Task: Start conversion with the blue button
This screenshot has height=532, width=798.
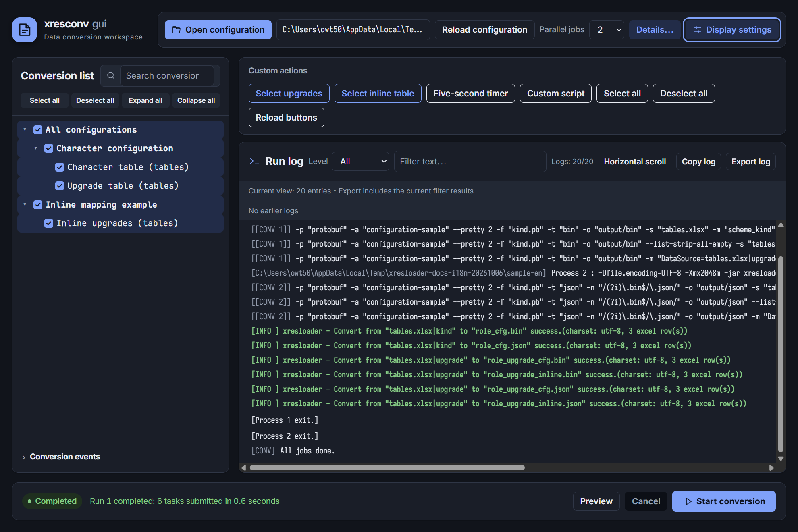Action: 724,501
